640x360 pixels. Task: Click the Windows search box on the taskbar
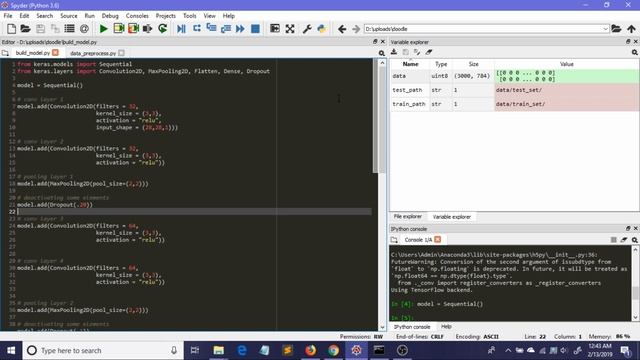point(103,350)
